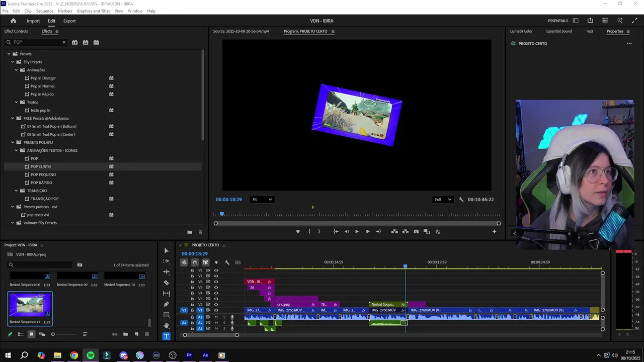This screenshot has width=644, height=362.
Task: Toggle track output eye for V1
Action: (216, 310)
